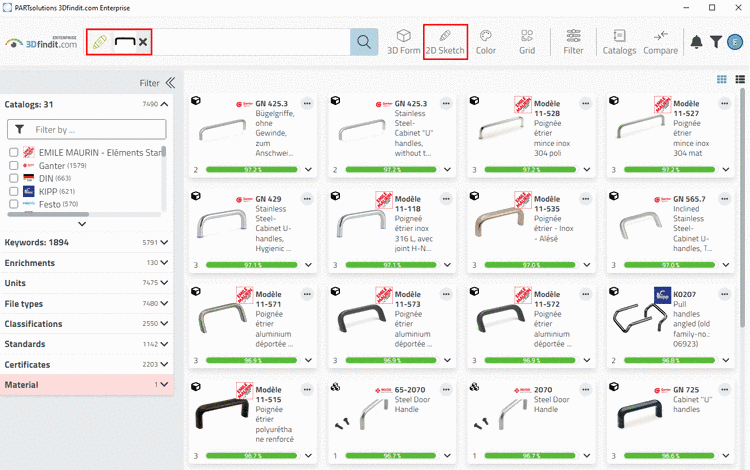This screenshot has height=470, width=750.
Task: Click the GN 565.7 product title
Action: [x=689, y=199]
